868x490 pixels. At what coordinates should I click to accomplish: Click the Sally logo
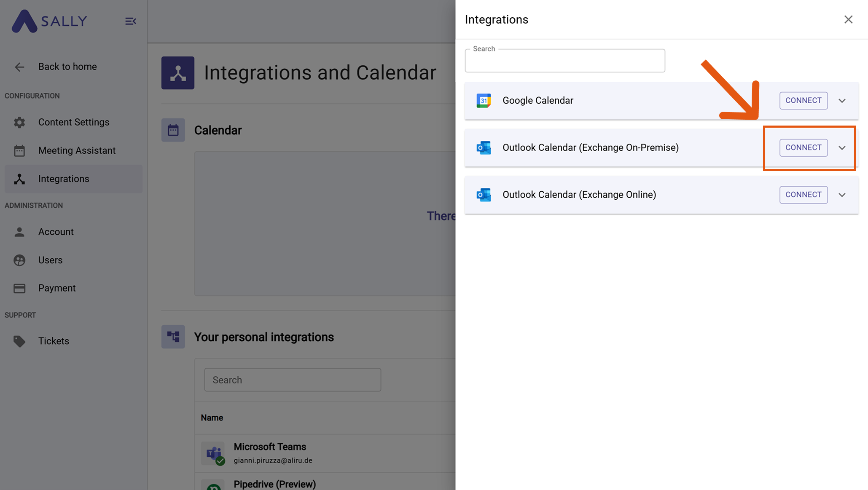pos(49,21)
